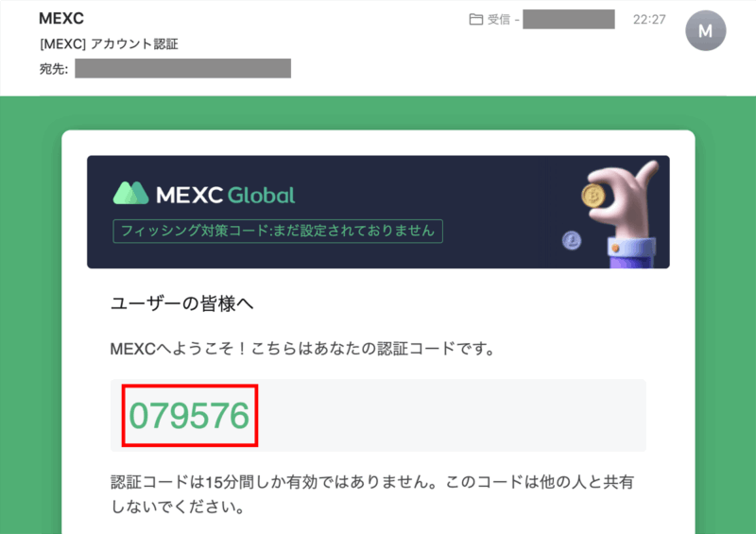Click the 宛先 recipient label
Image resolution: width=756 pixels, height=534 pixels.
[x=53, y=68]
